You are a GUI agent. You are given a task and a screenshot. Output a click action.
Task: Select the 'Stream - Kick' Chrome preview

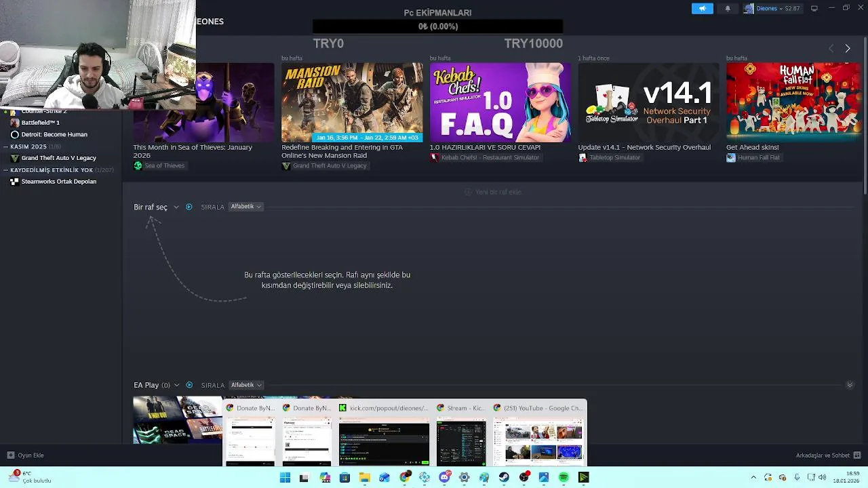point(461,434)
